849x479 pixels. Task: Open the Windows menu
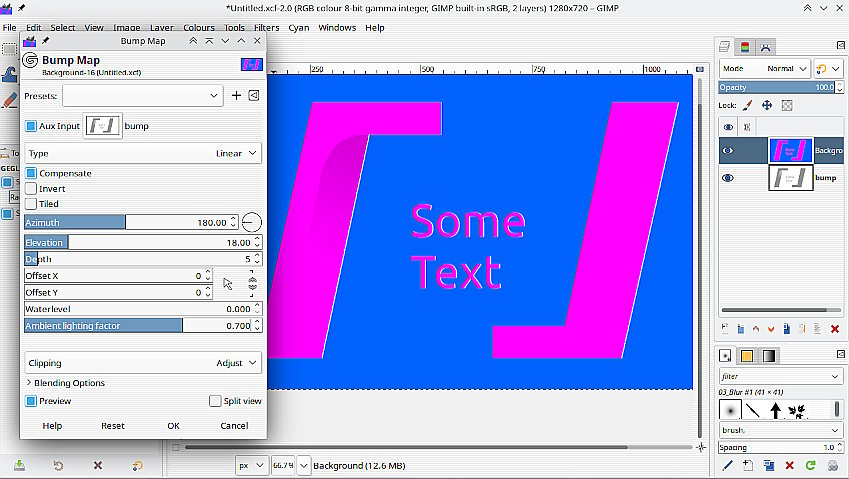tap(337, 28)
